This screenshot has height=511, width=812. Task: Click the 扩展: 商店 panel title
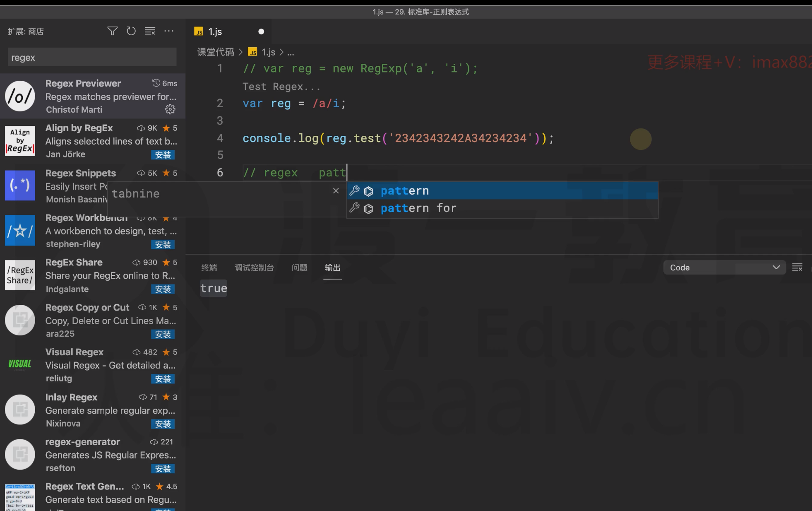click(x=26, y=31)
